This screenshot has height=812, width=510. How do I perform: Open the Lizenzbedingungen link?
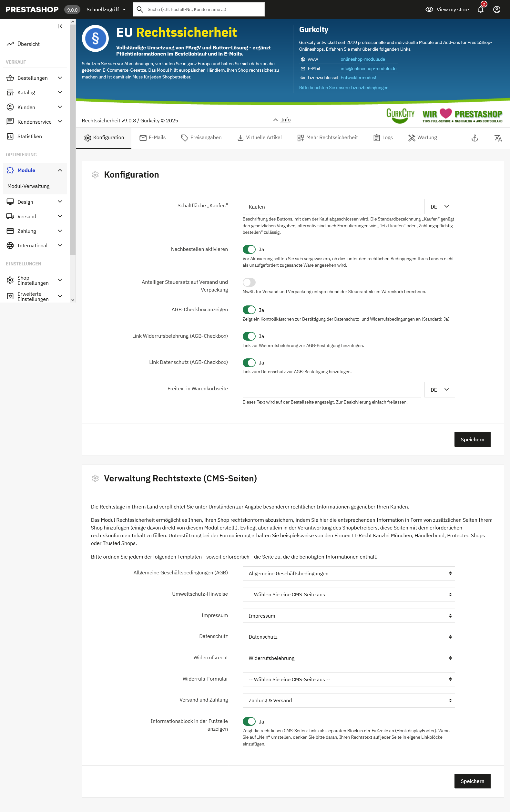[343, 88]
